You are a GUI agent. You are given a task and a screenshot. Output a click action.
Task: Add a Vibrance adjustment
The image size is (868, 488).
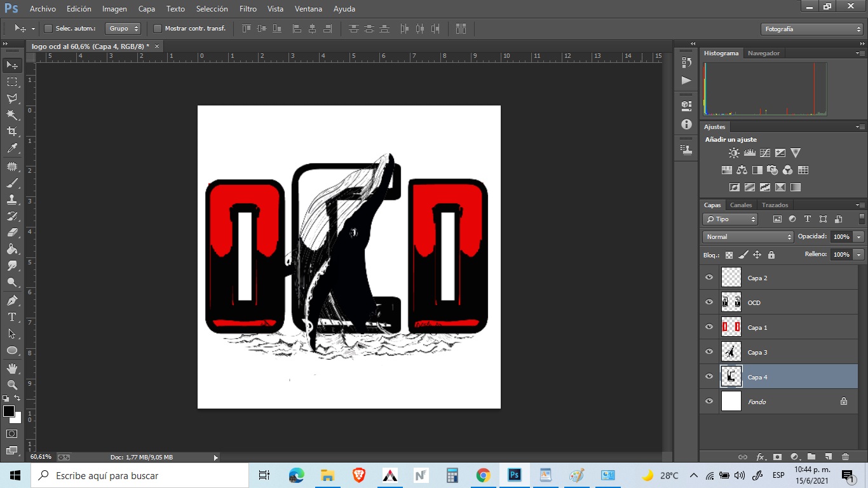point(796,153)
